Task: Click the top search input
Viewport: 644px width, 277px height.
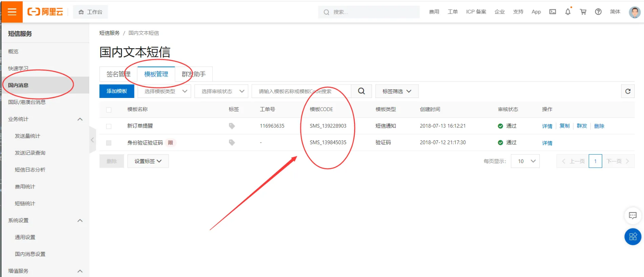Action: (x=369, y=12)
